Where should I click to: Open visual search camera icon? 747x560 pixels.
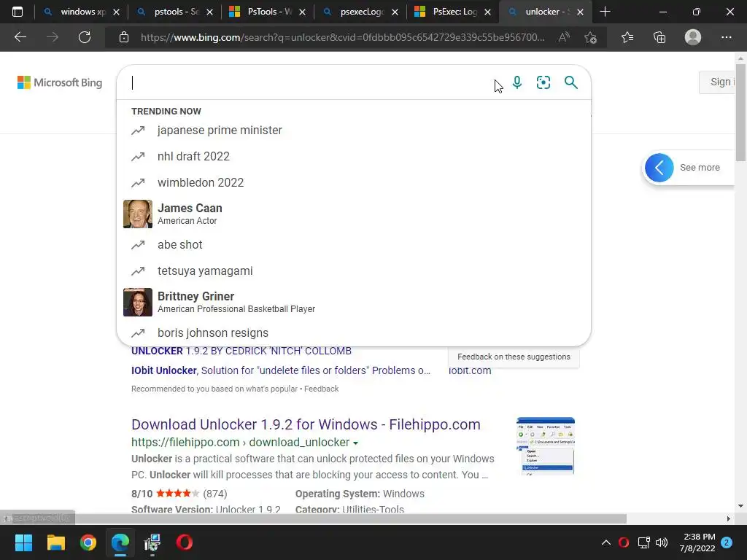click(x=543, y=82)
